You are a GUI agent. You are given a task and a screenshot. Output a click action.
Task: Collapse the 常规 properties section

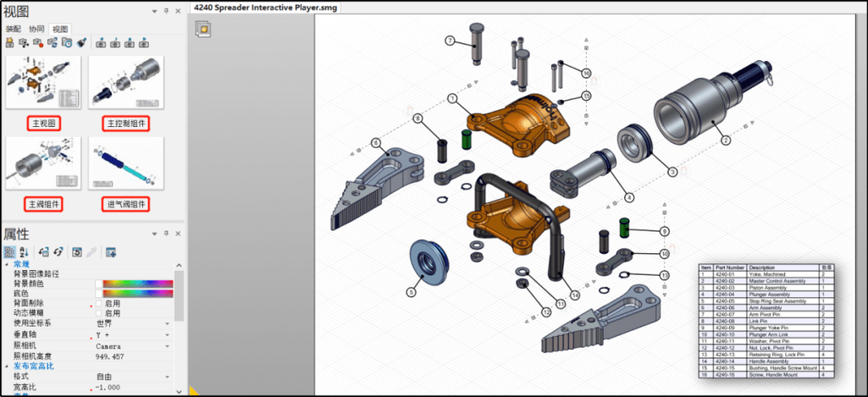(x=7, y=265)
